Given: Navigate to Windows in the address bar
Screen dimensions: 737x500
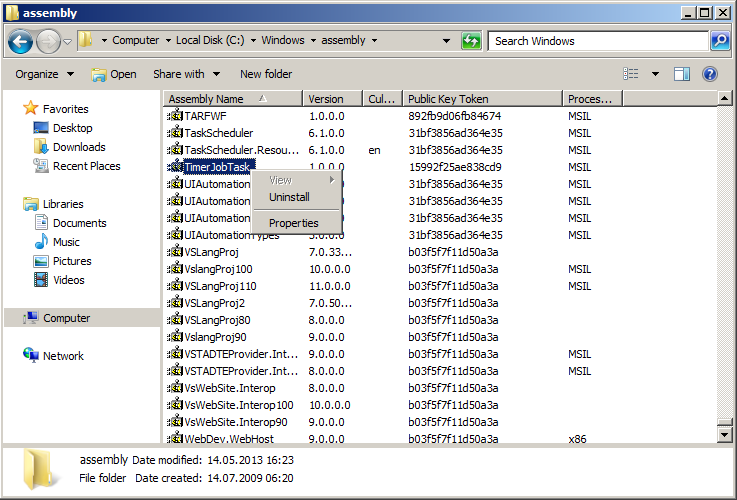Looking at the screenshot, I should point(283,40).
